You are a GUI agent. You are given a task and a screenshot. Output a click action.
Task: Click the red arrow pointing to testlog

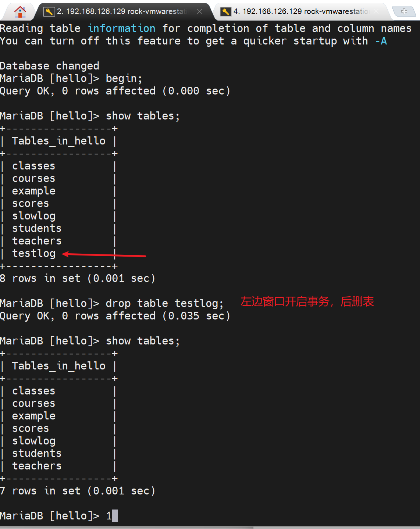104,255
